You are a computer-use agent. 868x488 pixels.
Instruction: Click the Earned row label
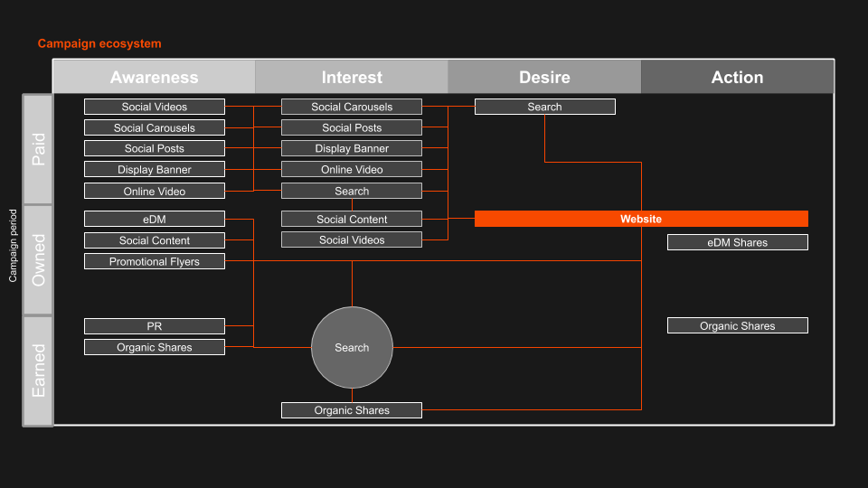[38, 371]
